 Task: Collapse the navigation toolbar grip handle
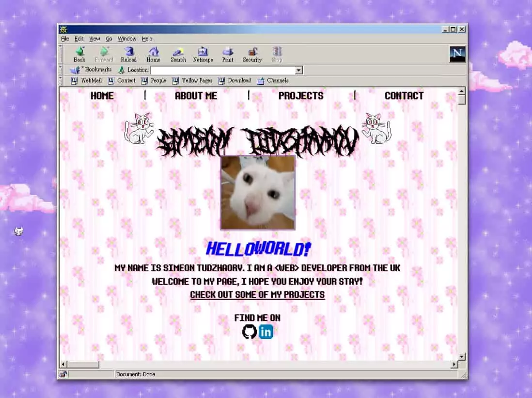(x=61, y=54)
